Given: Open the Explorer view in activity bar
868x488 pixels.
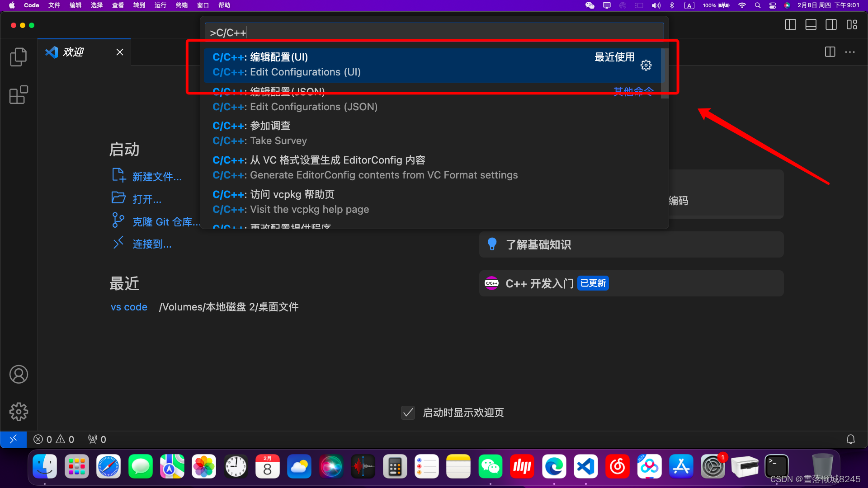Looking at the screenshot, I should pos(19,57).
